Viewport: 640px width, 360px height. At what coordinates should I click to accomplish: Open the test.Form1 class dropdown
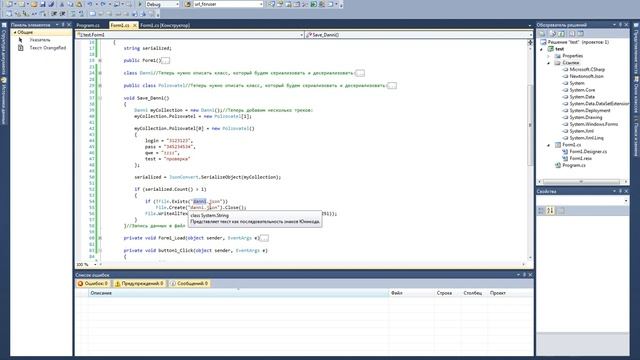point(302,35)
